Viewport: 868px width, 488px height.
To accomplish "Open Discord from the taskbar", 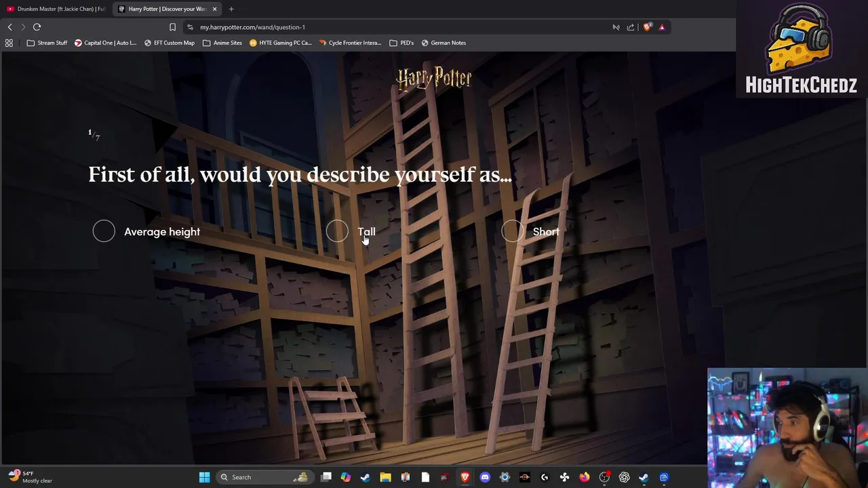I will [485, 477].
